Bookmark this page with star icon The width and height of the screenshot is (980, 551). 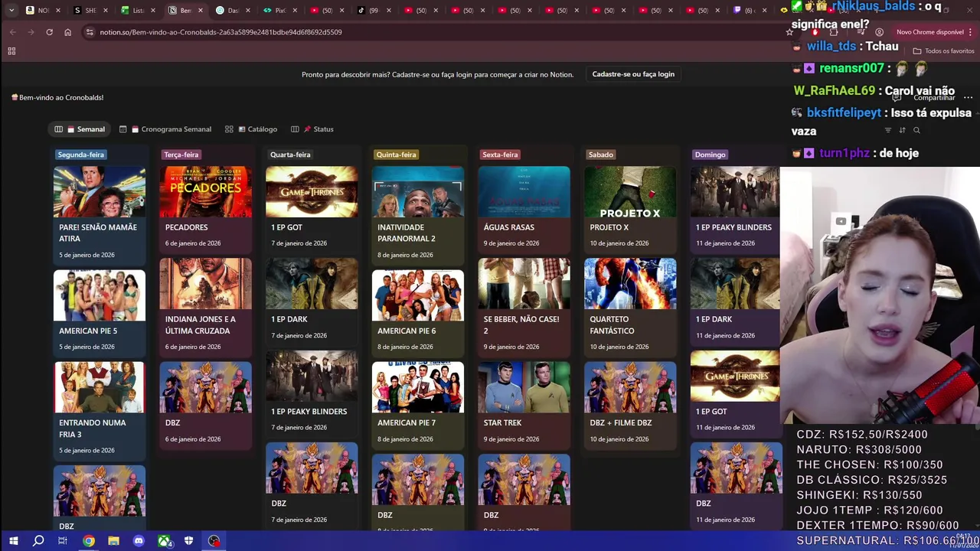coord(789,32)
